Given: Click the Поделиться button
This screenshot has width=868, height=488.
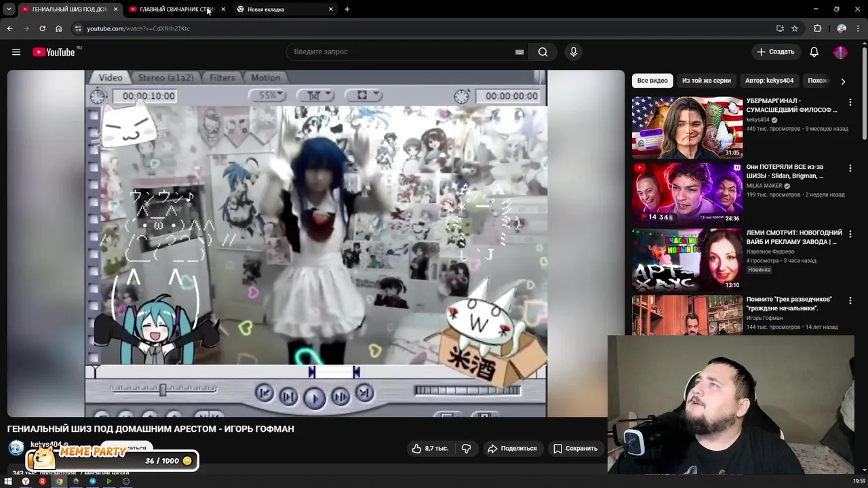Looking at the screenshot, I should point(512,448).
